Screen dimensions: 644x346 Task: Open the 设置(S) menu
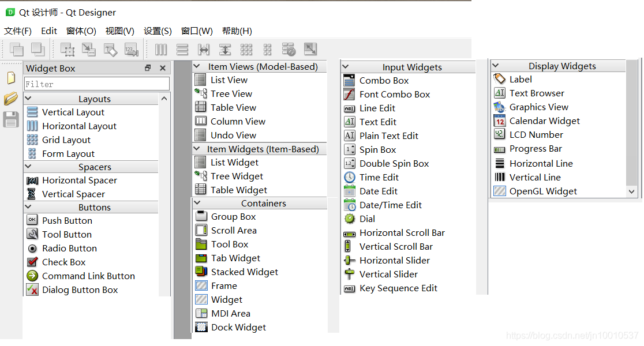[158, 31]
